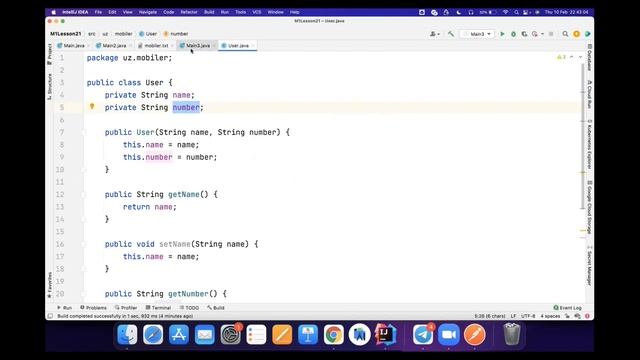This screenshot has height=360, width=640.
Task: Open Google Chrome from the Dock
Action: coord(333,335)
